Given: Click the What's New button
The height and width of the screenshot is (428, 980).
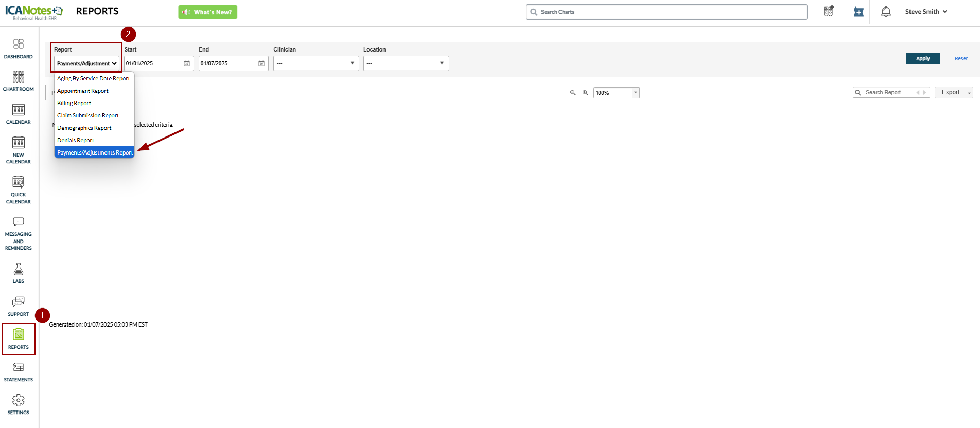Looking at the screenshot, I should [x=208, y=12].
